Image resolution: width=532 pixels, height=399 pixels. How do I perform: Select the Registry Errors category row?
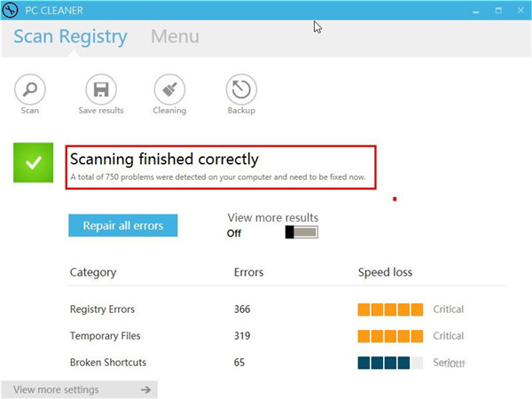click(103, 309)
